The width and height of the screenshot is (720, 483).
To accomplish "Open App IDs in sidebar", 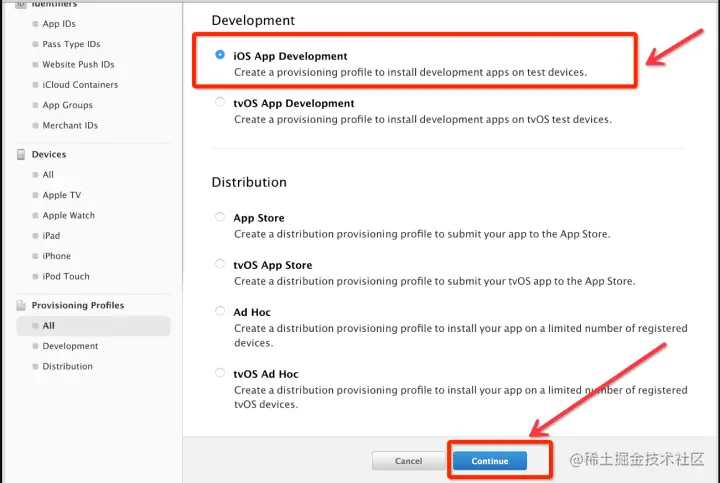I will pos(59,24).
